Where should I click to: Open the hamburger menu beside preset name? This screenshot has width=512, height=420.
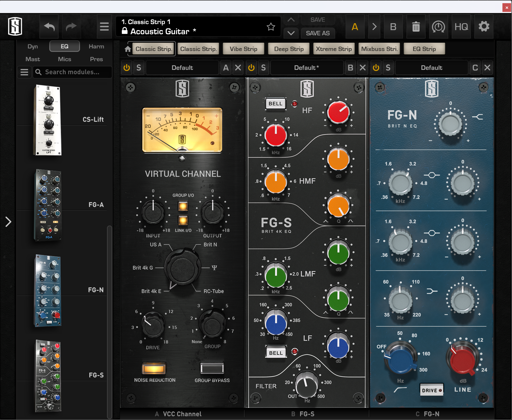tap(104, 27)
